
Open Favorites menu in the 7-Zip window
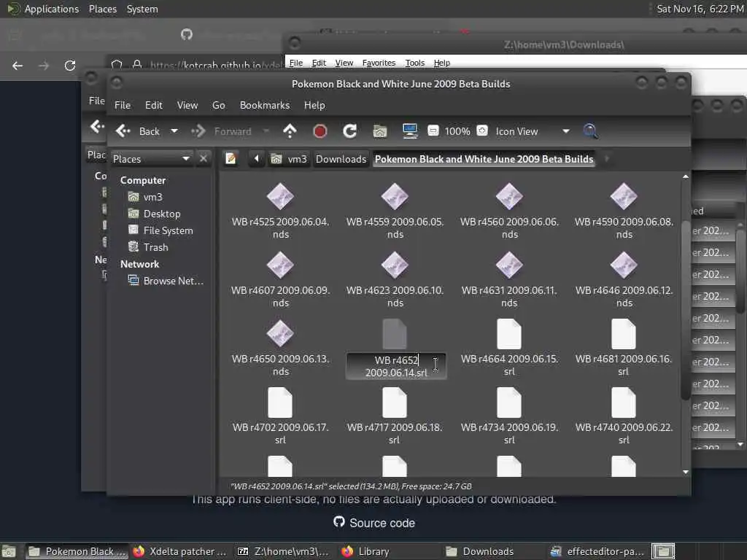pos(379,63)
